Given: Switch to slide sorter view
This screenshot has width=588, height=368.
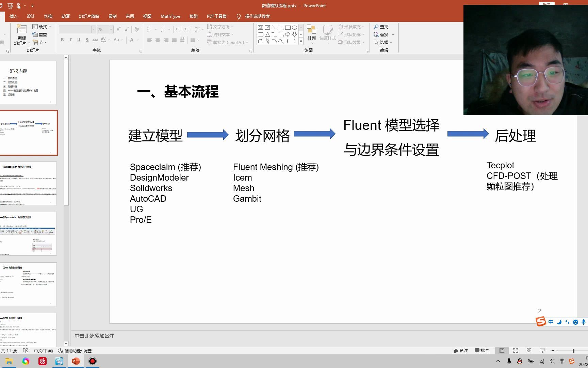Looking at the screenshot, I should (515, 350).
